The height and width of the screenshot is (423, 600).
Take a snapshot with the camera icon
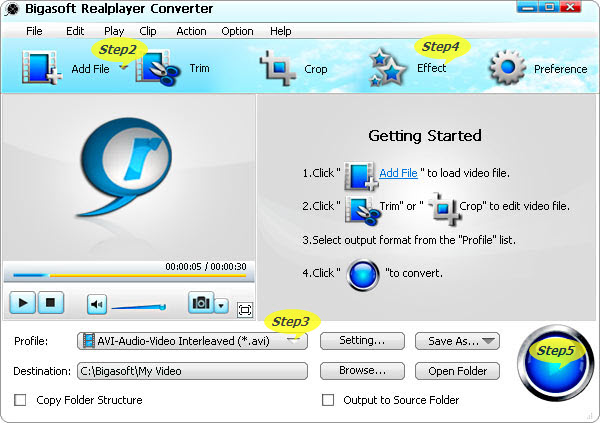(x=201, y=303)
